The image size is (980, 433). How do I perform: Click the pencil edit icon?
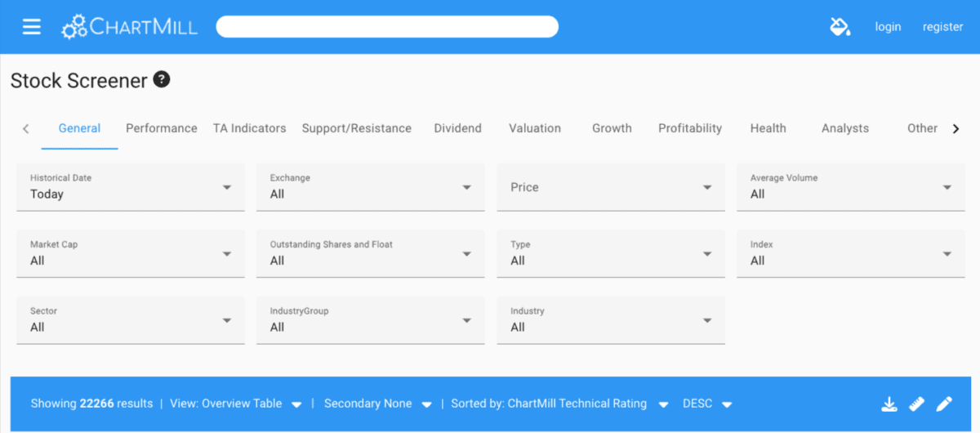944,404
